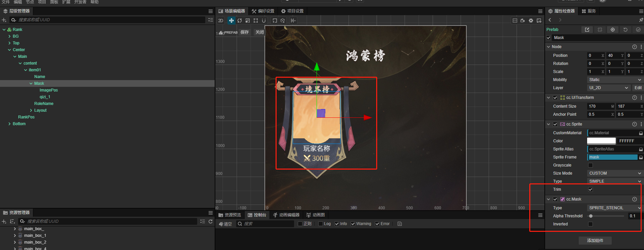
Task: Switch to the 服务 tab
Action: pos(589,11)
